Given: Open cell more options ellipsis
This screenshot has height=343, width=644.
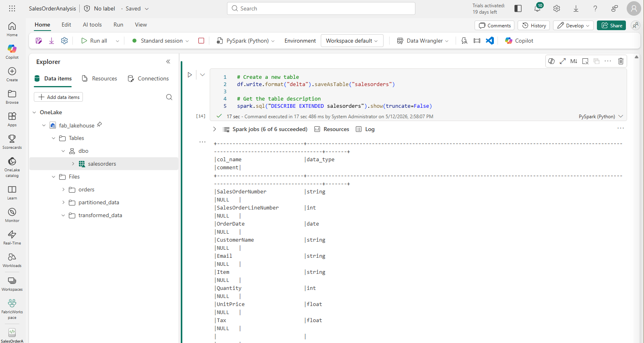Looking at the screenshot, I should 608,61.
